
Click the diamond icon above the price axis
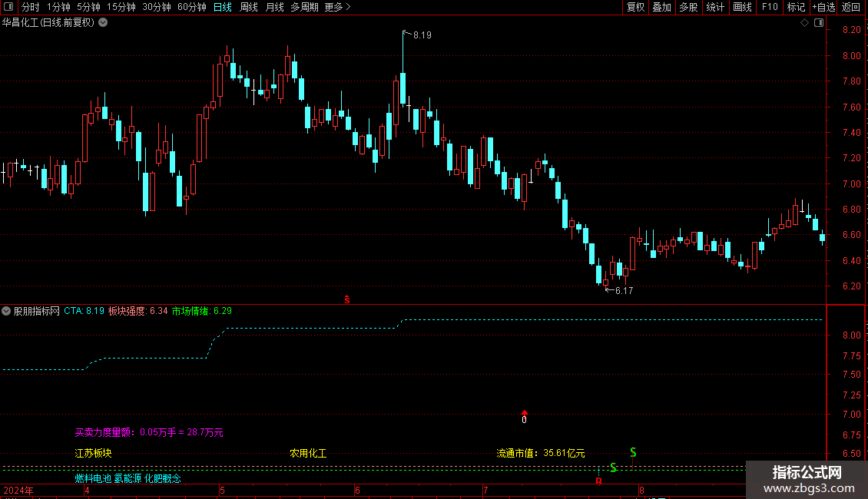[805, 23]
